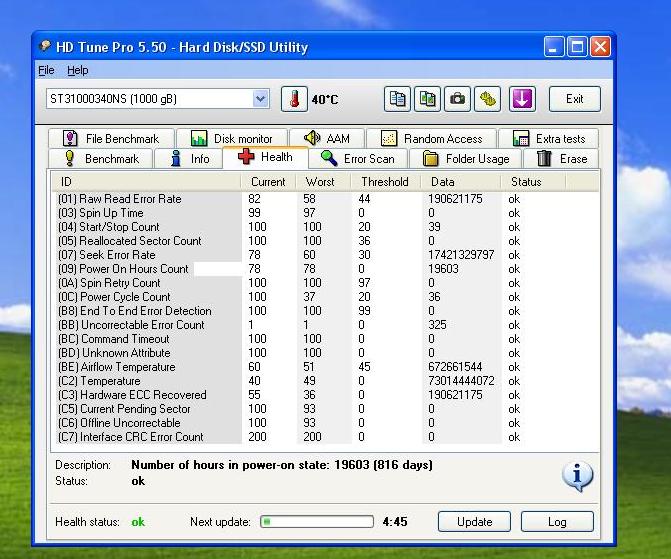The image size is (671, 559).
Task: Click the power-on hours description text
Action: click(x=282, y=465)
